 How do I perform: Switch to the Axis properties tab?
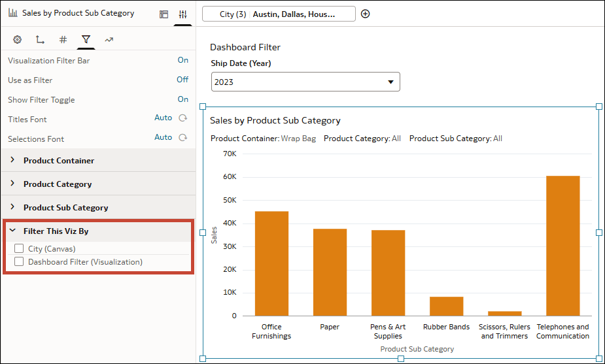(40, 40)
